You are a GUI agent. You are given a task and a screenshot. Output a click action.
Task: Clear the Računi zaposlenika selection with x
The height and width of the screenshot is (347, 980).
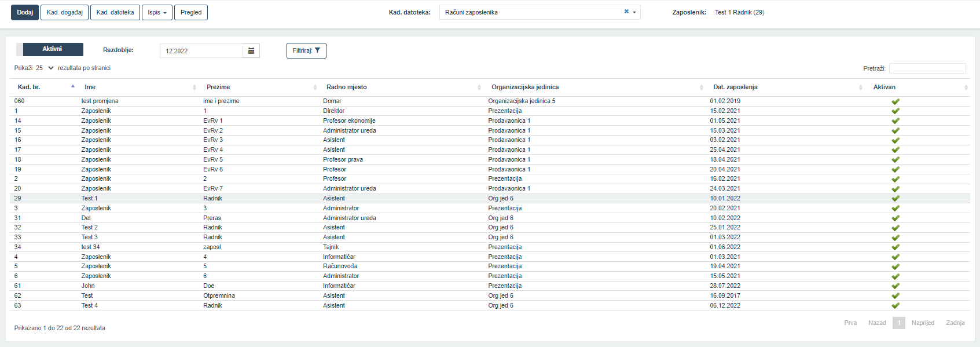pyautogui.click(x=626, y=12)
